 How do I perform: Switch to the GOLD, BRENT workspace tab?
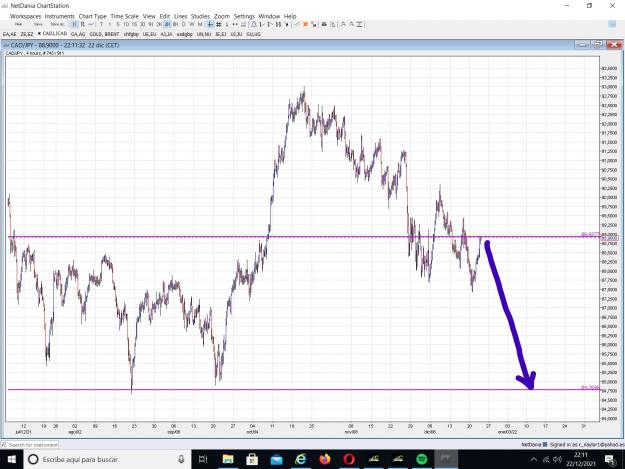click(104, 34)
